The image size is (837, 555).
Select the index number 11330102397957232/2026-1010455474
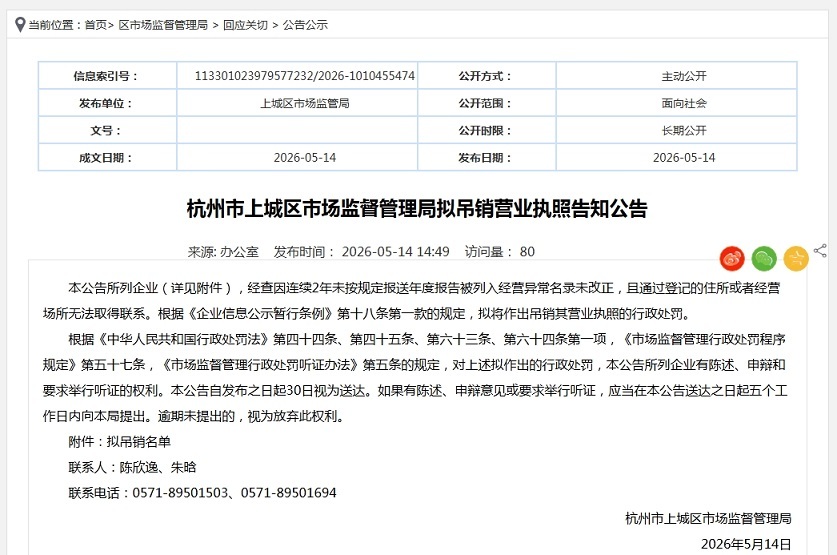click(x=305, y=76)
